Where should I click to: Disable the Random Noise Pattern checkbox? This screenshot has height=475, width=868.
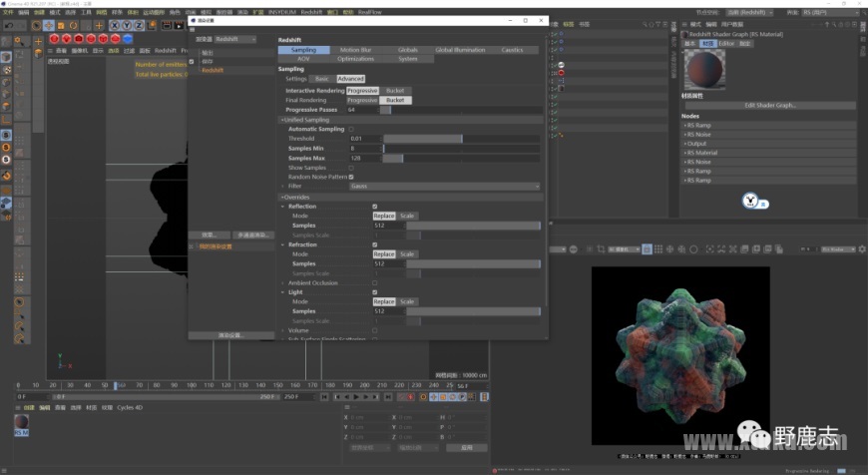pyautogui.click(x=351, y=178)
